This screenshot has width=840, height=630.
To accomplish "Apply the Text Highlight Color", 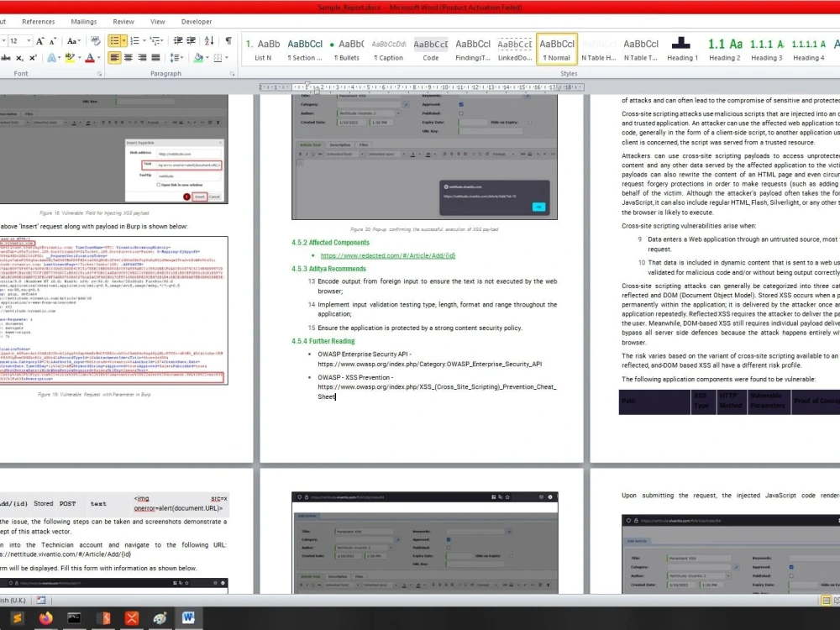I will tap(69, 57).
